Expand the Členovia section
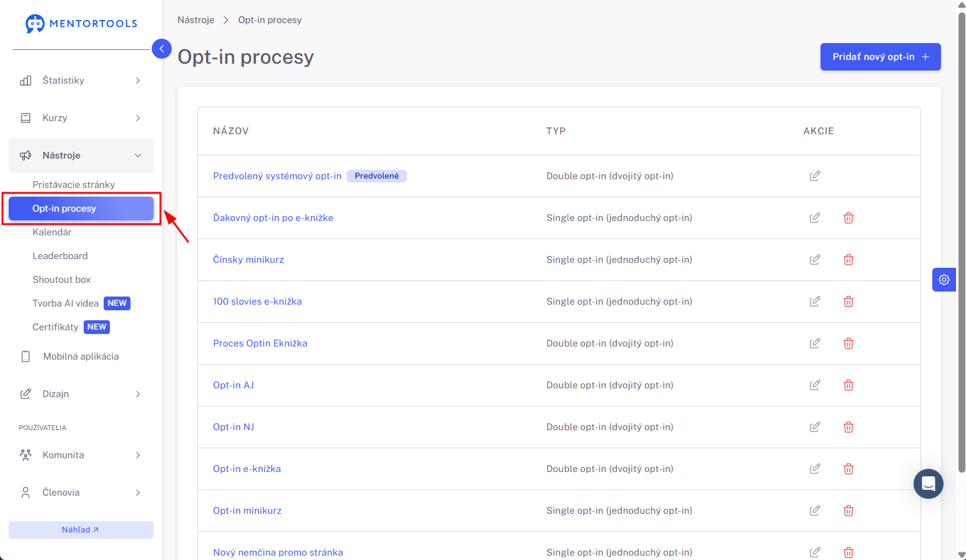 81,493
